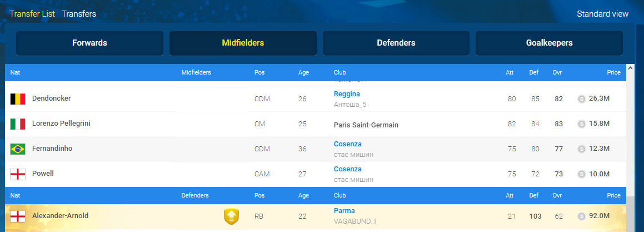Open the Transfers section

tap(79, 13)
